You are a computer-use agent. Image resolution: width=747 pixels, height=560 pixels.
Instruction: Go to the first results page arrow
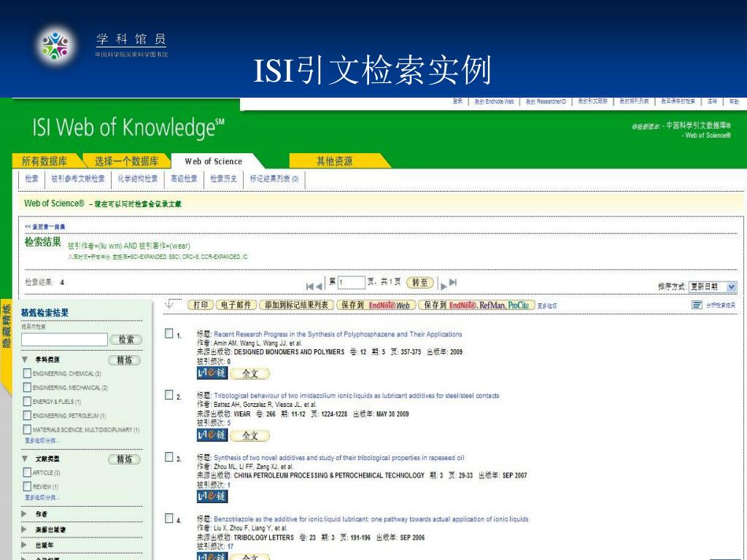(309, 286)
